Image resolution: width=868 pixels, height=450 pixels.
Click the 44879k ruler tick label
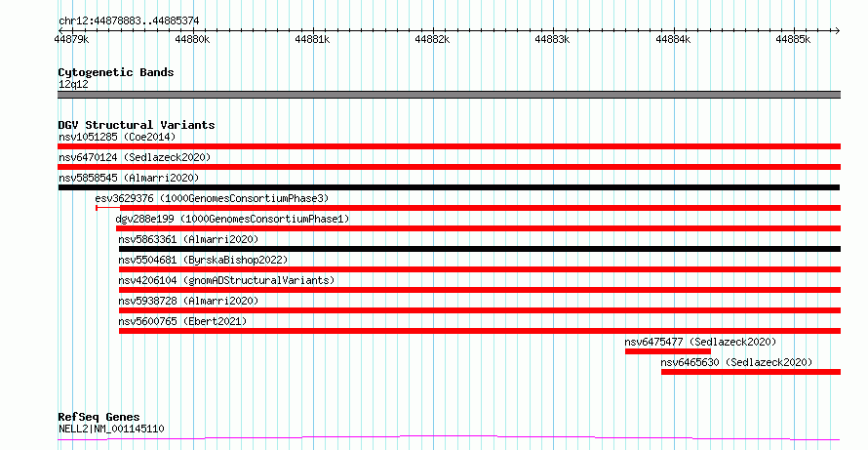point(72,39)
